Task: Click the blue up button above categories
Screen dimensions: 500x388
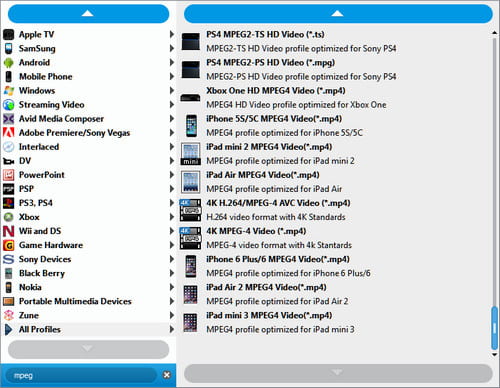Action: click(x=88, y=14)
